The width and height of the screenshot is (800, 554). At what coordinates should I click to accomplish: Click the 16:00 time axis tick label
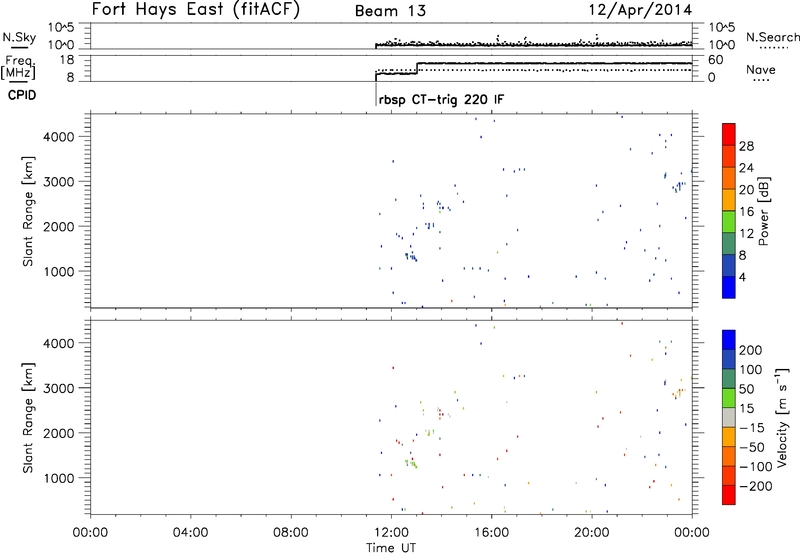pos(491,533)
